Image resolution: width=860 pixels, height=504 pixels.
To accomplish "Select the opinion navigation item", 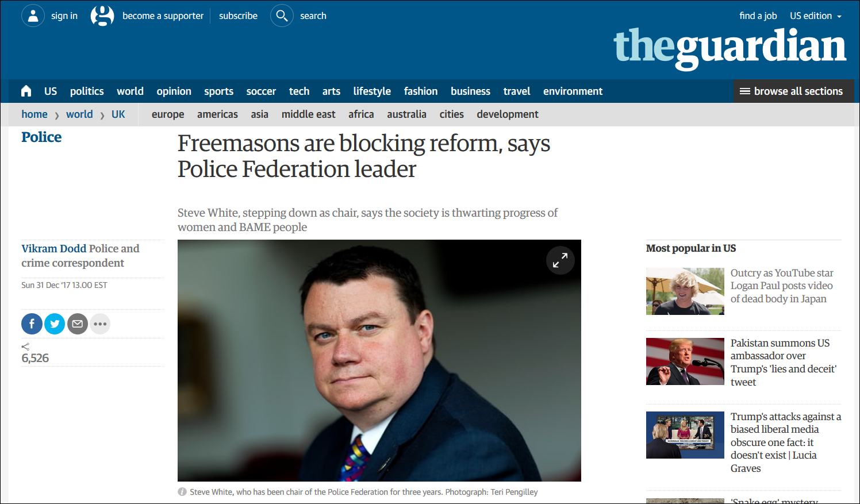I will pos(174,91).
